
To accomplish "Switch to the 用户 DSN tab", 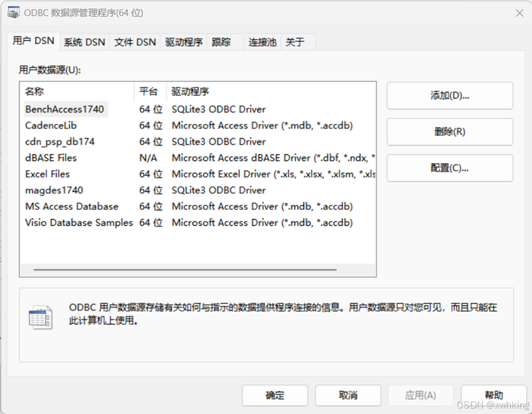I will 33,41.
